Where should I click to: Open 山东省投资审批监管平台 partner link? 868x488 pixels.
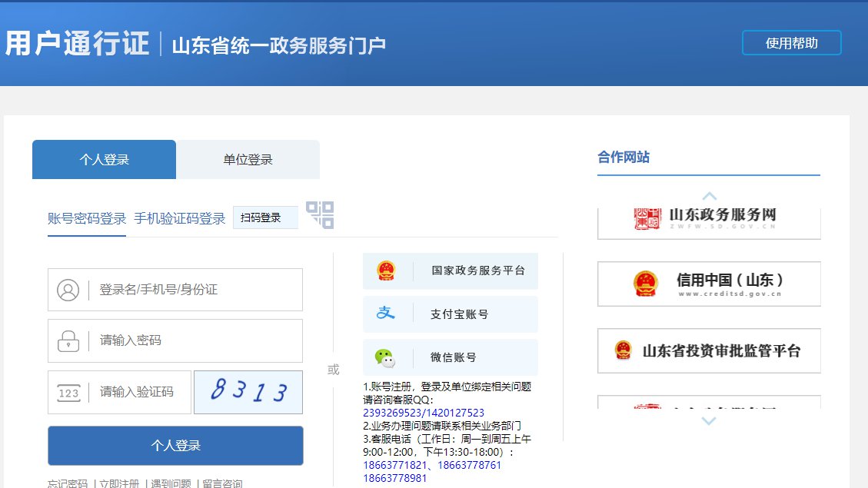pos(708,351)
